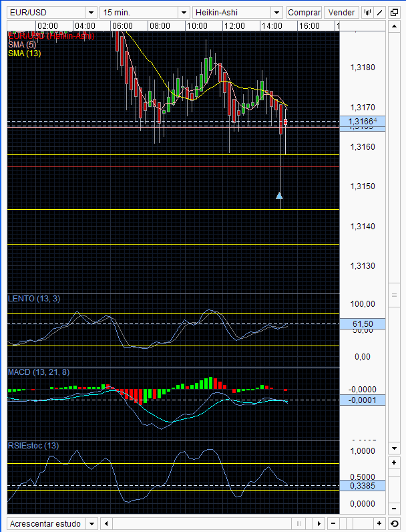
Task: Select the bar chart style icon
Action: (x=367, y=13)
